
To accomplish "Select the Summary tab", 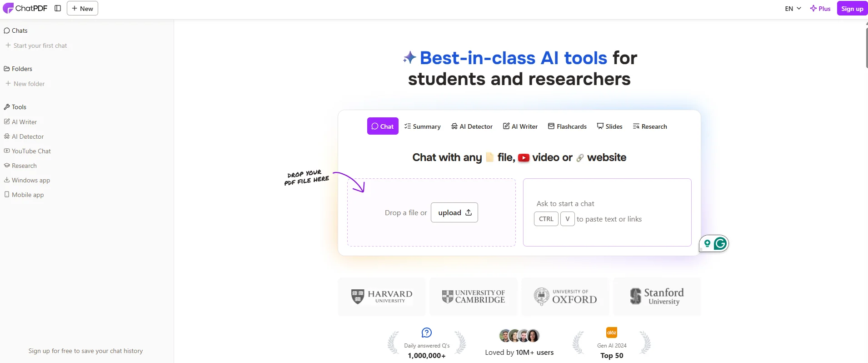I will 423,126.
